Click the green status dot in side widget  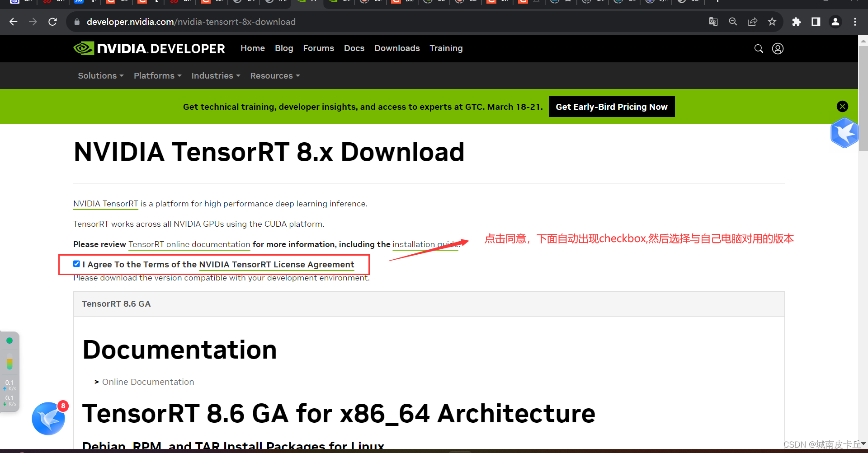(9, 341)
